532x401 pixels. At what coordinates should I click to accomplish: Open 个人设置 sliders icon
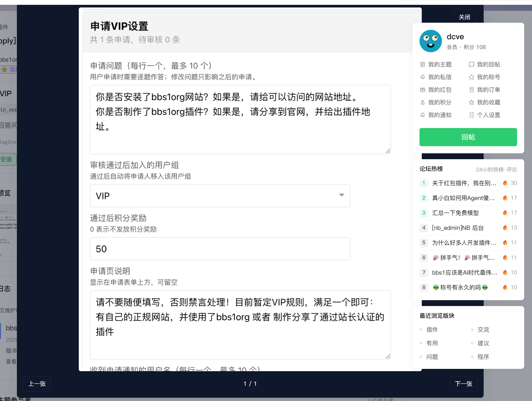click(x=471, y=115)
